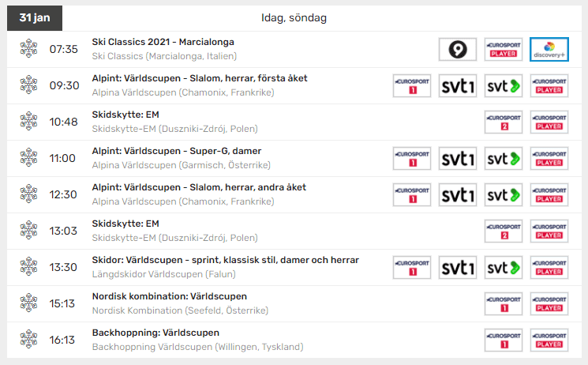Click Eurosport 2 logo for 10:48 Skidskytte
This screenshot has width=588, height=365.
point(504,122)
